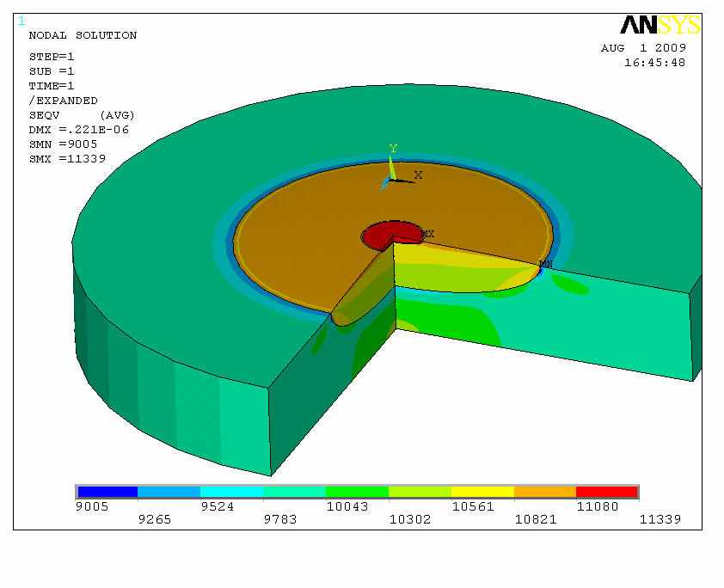Click the orange legend color band
The image size is (724, 588).
544,492
